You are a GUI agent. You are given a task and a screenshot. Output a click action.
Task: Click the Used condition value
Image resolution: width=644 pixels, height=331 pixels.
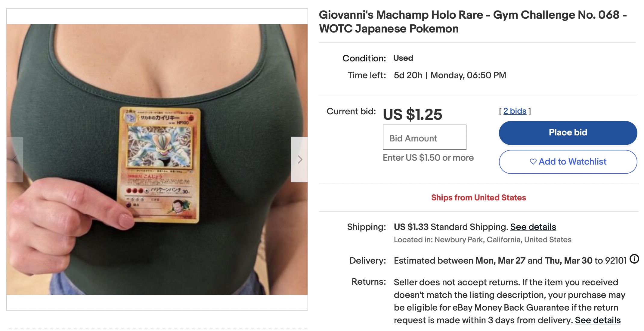click(x=403, y=58)
